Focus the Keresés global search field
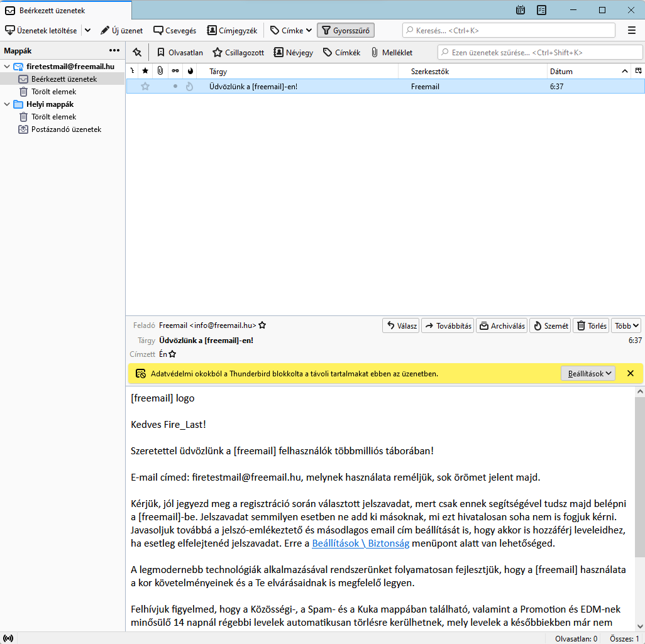The height and width of the screenshot is (644, 645). (x=509, y=30)
